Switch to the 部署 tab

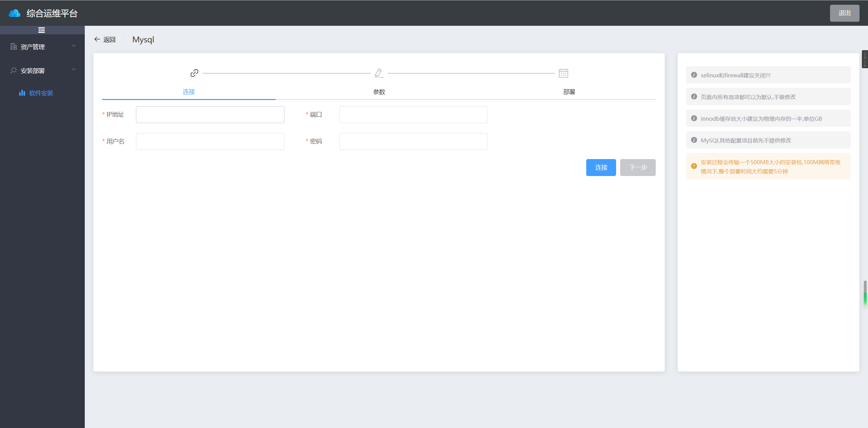point(569,92)
